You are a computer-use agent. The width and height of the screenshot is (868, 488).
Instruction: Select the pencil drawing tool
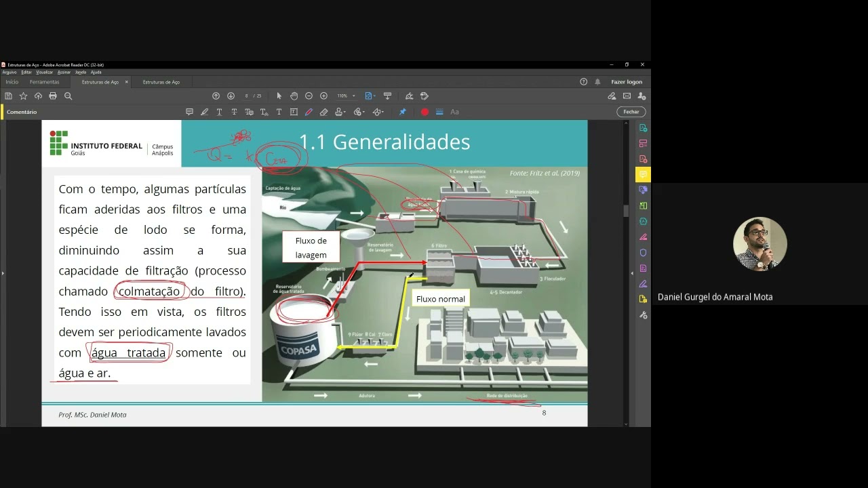[309, 112]
